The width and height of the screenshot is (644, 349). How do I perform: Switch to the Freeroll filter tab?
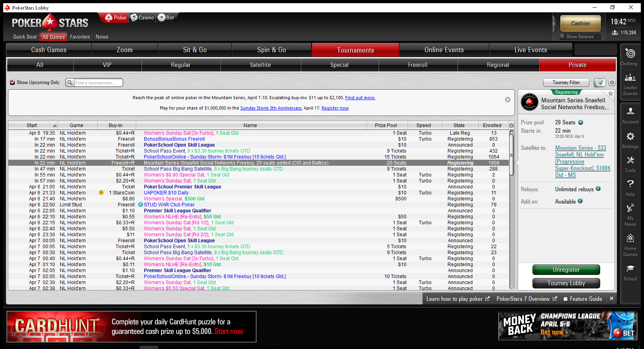coord(418,65)
